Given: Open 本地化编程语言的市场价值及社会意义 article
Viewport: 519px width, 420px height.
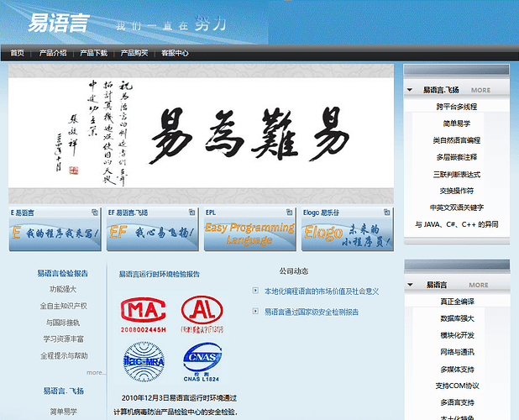Looking at the screenshot, I should coord(322,291).
